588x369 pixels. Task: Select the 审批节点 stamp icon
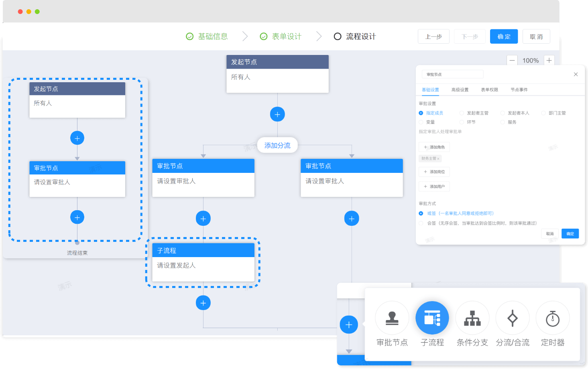click(392, 318)
